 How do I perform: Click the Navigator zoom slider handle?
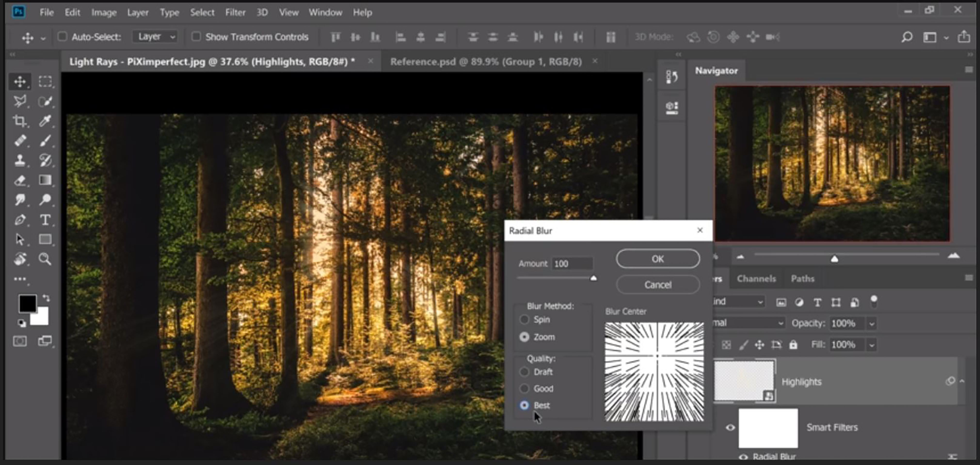834,259
